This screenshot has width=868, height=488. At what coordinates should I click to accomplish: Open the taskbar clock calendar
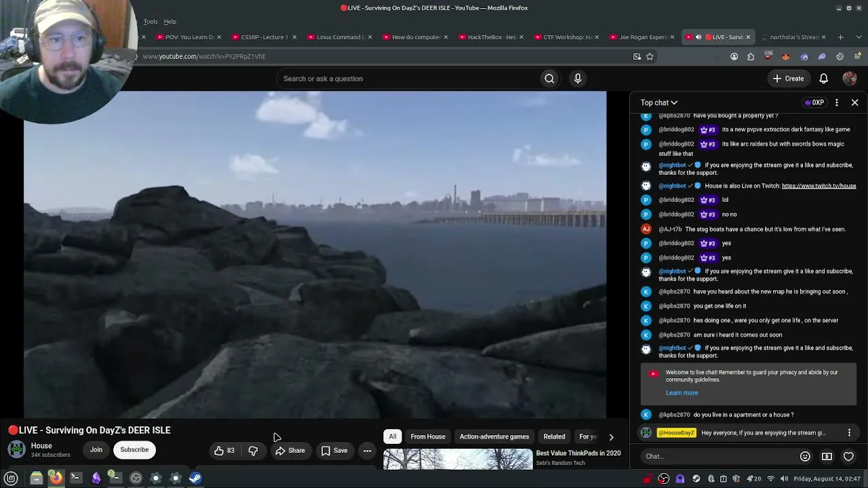pos(827,479)
